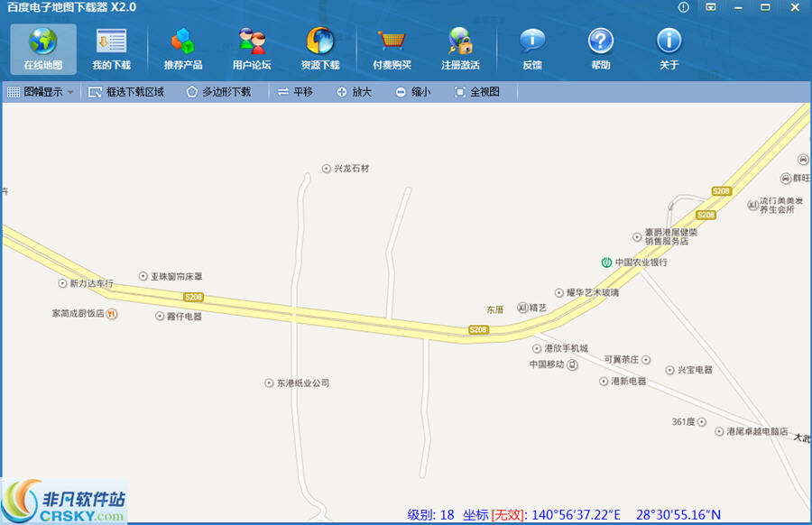Click the title bar menu window icon
Viewport: 812px width, 525px height.
[x=711, y=7]
